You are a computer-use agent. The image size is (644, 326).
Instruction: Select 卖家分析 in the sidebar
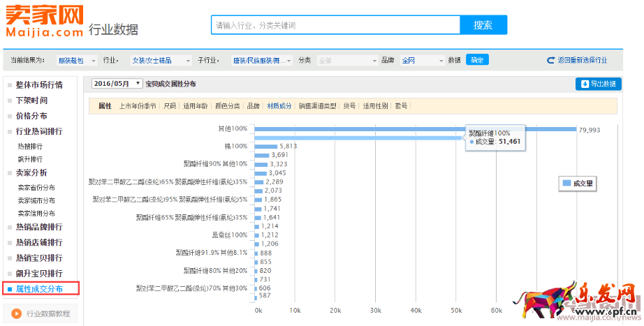tap(31, 173)
